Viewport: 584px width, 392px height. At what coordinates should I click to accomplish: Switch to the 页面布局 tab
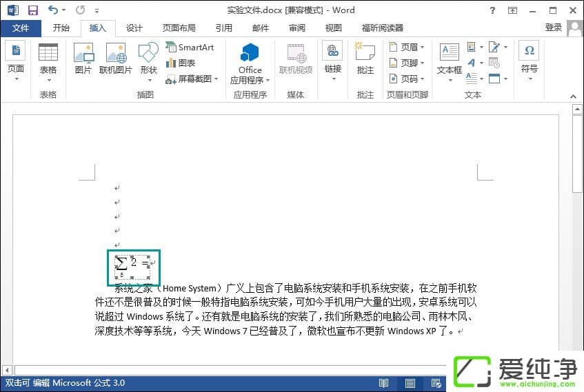pyautogui.click(x=179, y=28)
